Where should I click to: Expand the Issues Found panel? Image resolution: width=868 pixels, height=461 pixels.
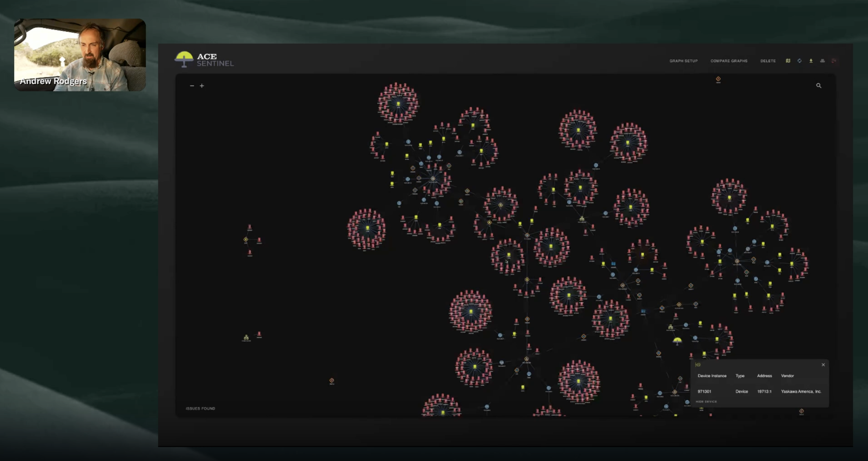[200, 409]
